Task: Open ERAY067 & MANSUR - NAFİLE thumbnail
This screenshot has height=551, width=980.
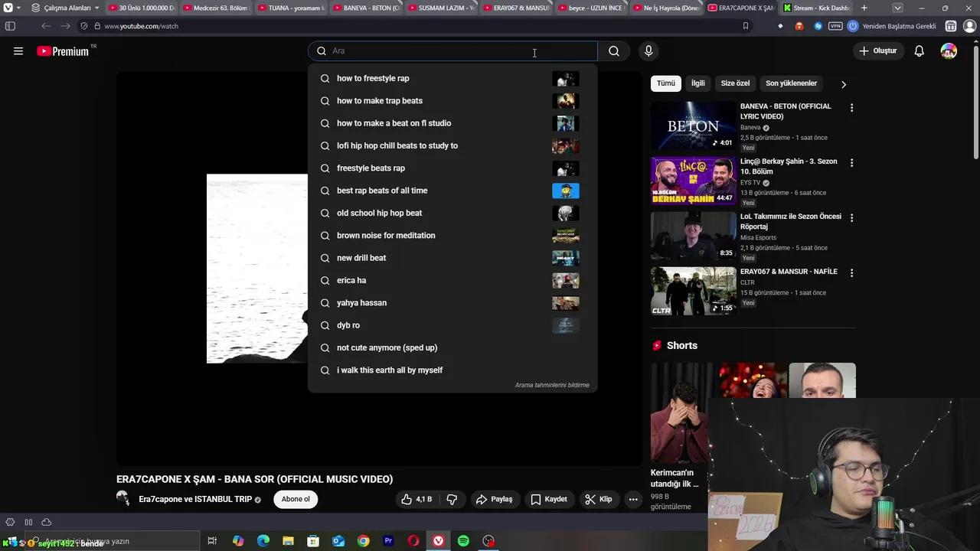Action: pos(693,292)
